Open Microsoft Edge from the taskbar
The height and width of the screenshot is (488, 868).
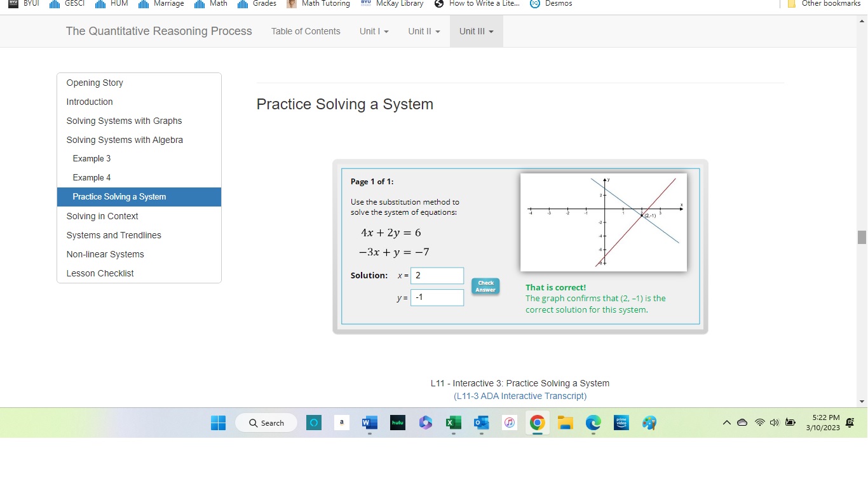(593, 423)
